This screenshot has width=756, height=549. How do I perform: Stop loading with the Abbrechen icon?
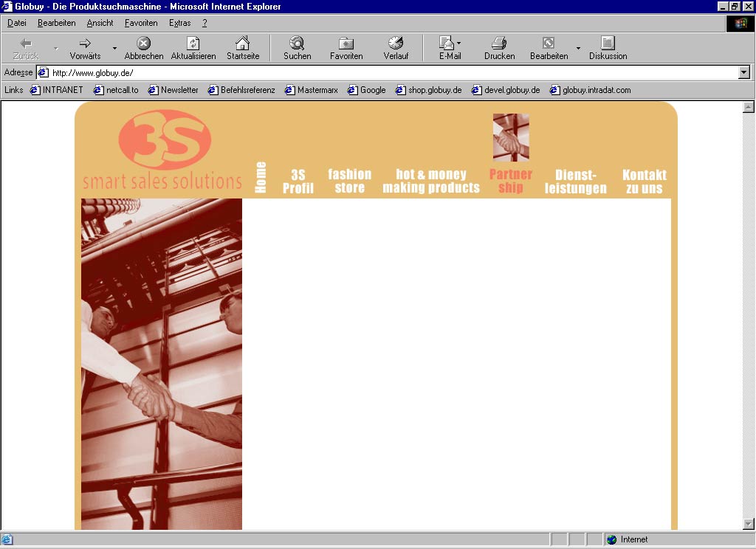tap(144, 44)
